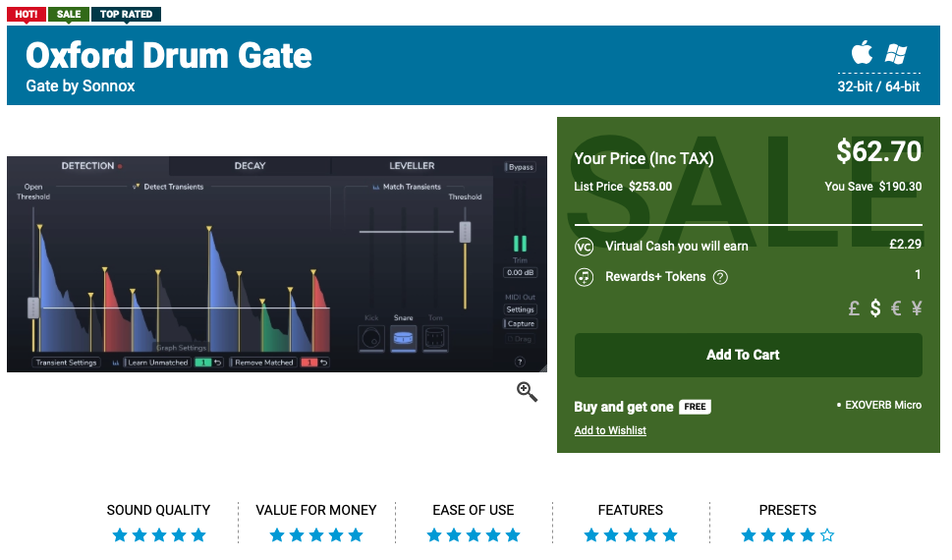Switch currency to pounds sterling
Image resolution: width=952 pixels, height=560 pixels.
click(x=854, y=308)
